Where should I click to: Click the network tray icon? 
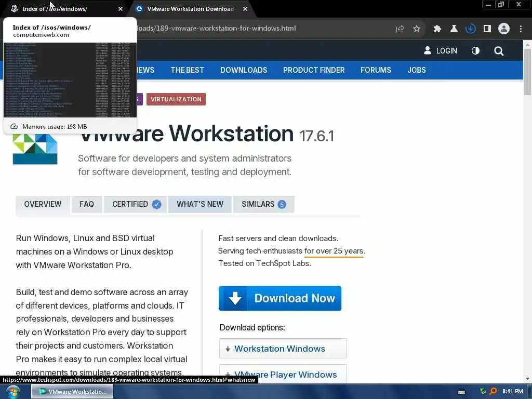point(483,391)
